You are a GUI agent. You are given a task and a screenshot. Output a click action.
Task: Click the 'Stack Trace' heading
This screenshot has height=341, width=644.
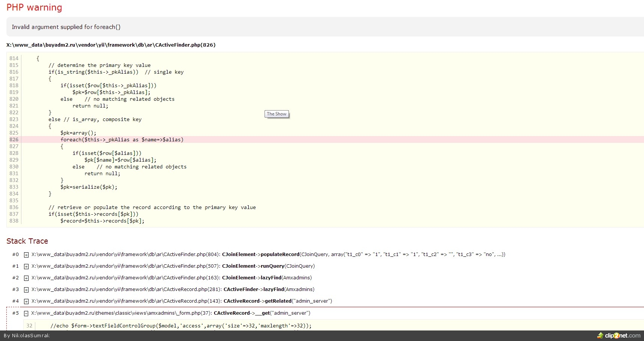click(27, 241)
